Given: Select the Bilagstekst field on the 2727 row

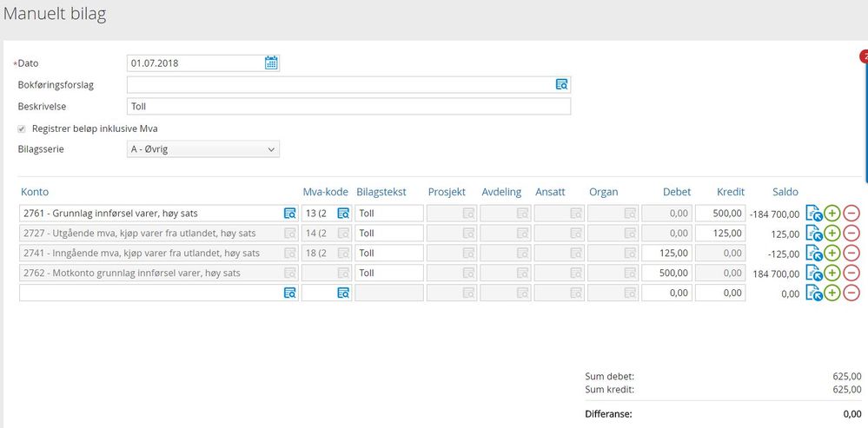Looking at the screenshot, I should click(x=389, y=234).
